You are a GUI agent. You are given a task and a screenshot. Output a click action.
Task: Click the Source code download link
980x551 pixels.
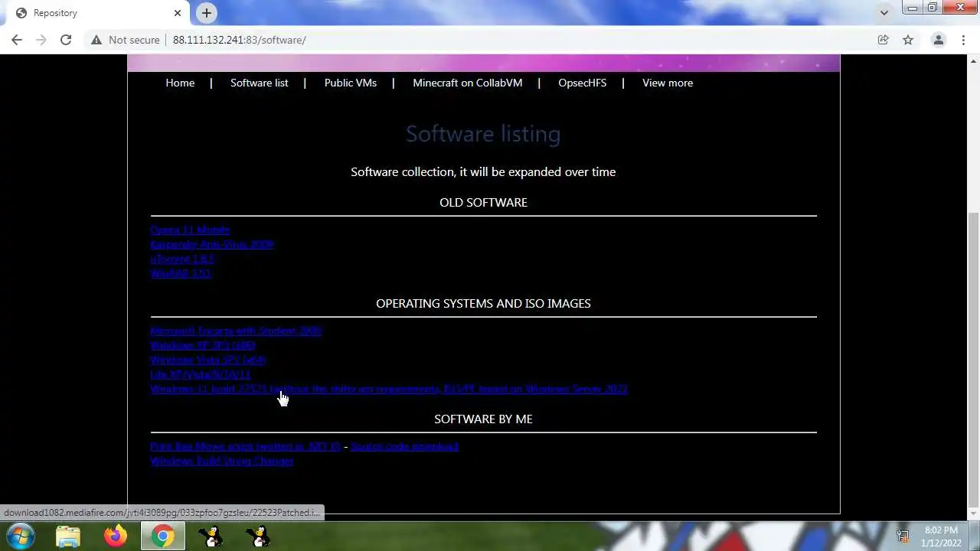[x=404, y=446]
